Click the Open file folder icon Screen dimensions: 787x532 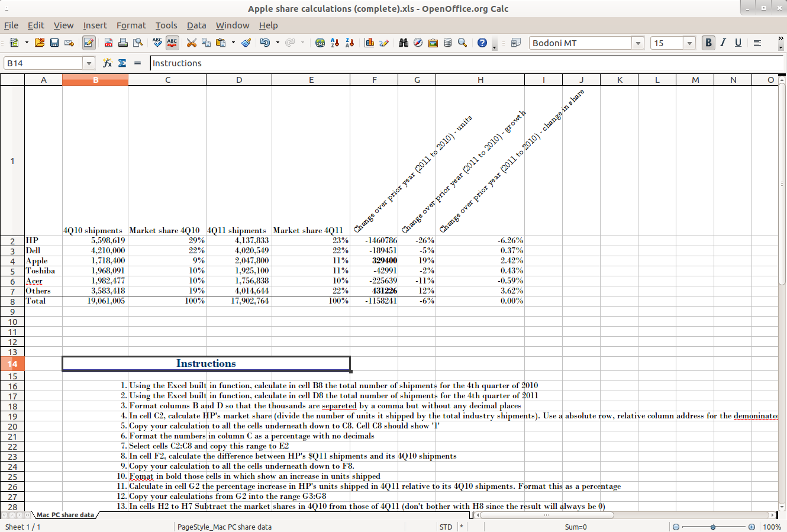tap(40, 43)
